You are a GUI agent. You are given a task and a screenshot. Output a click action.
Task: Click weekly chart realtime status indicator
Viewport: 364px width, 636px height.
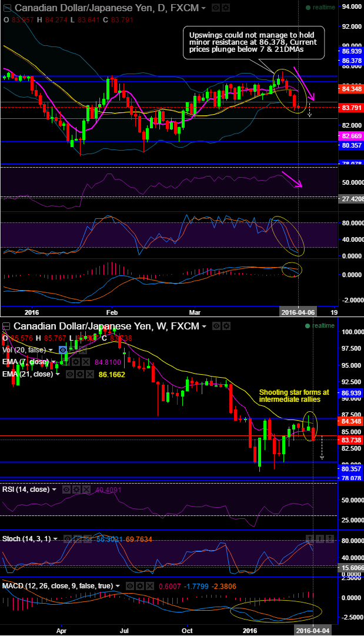(x=320, y=325)
